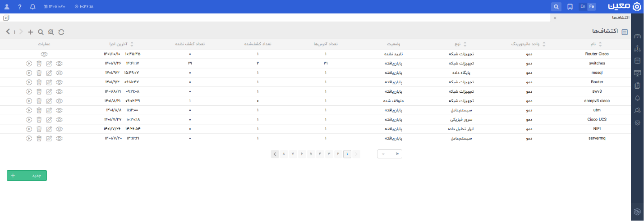This screenshot has height=221, width=644.
Task: View the mssql row eye icon
Action: [x=59, y=72]
